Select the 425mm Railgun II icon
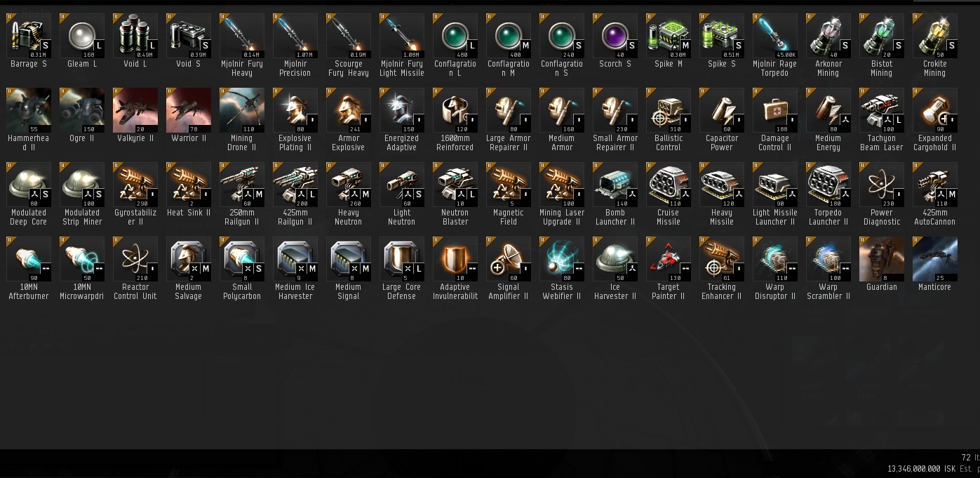The width and height of the screenshot is (980, 478). (295, 185)
